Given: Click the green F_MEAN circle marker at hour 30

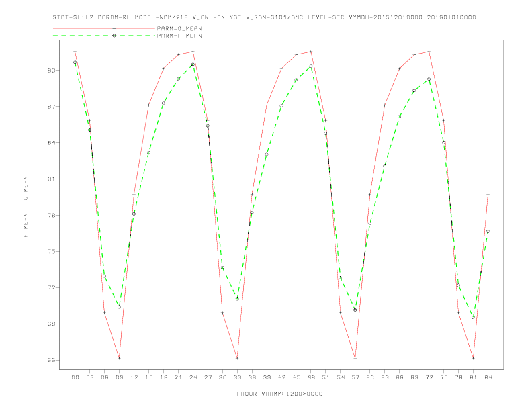Looking at the screenshot, I should click(x=222, y=268).
